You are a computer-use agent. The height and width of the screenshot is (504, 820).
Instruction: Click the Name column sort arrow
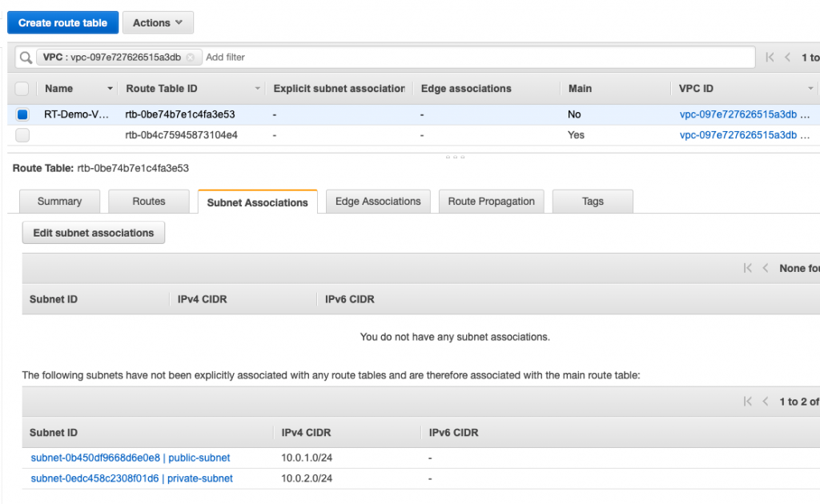(x=110, y=89)
